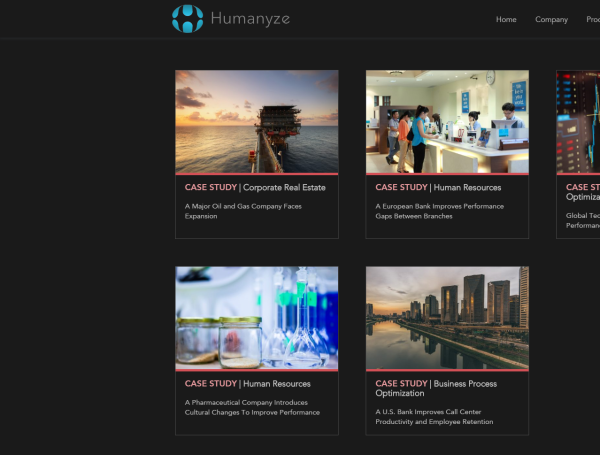Click the Humanyze wordmark text
Viewport: 600px width, 455px height.
click(250, 18)
